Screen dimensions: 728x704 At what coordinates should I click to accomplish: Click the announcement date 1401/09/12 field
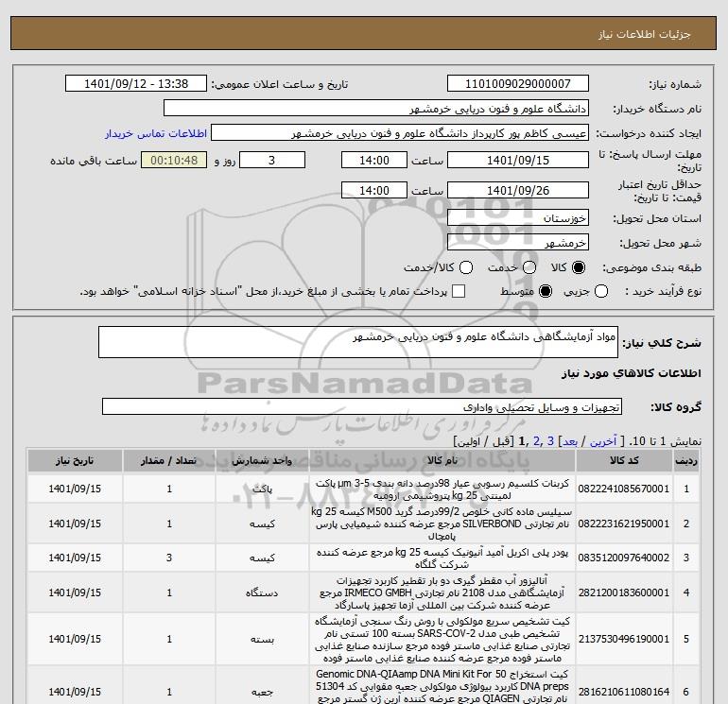click(136, 83)
